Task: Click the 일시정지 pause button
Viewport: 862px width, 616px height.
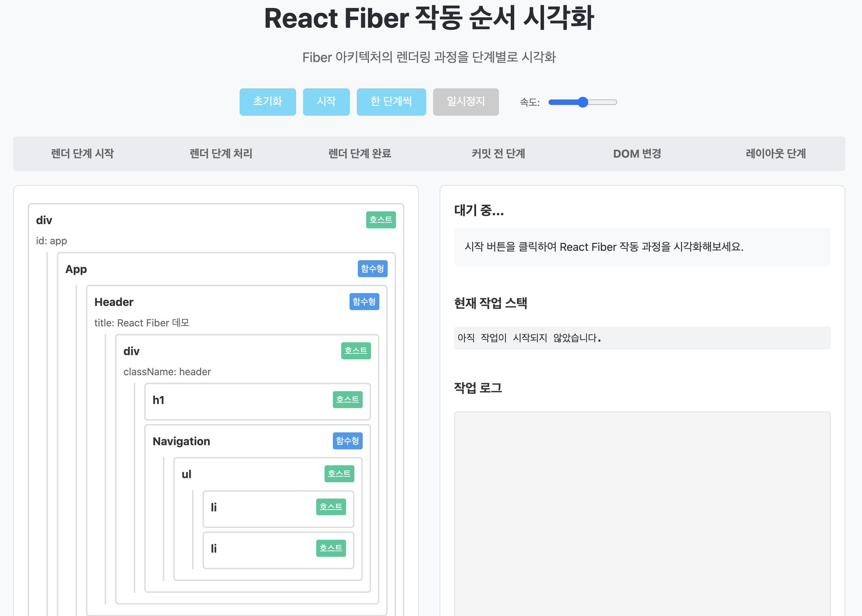Action: pos(465,102)
